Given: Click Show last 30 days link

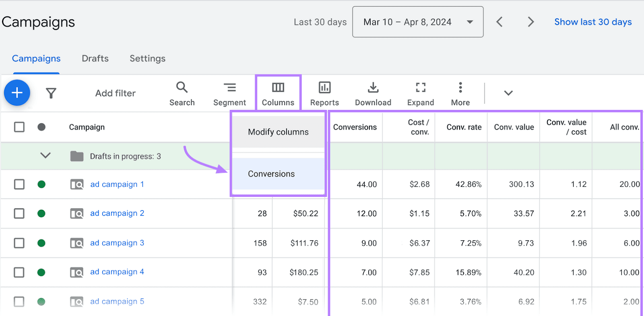Looking at the screenshot, I should click(x=592, y=22).
